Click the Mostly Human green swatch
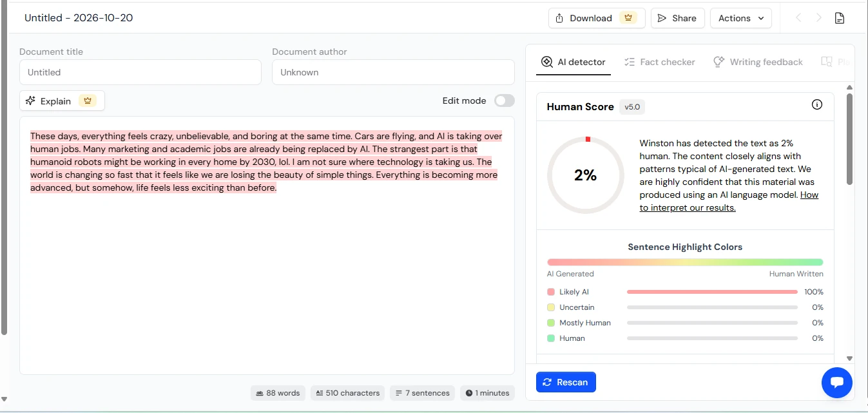Viewport: 868px width, 413px height. pyautogui.click(x=551, y=323)
